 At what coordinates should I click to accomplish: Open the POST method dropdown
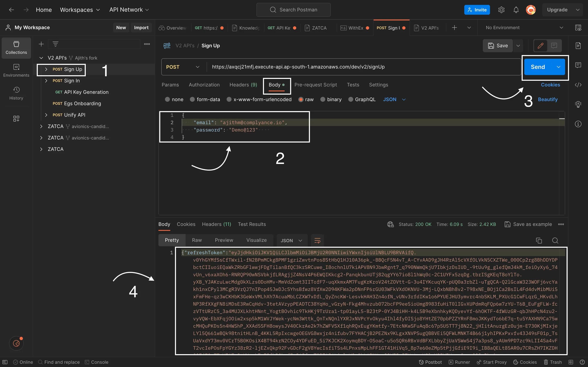point(183,67)
